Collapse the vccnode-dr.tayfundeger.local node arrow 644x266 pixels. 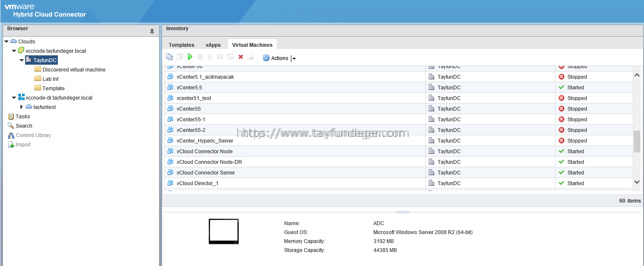14,98
